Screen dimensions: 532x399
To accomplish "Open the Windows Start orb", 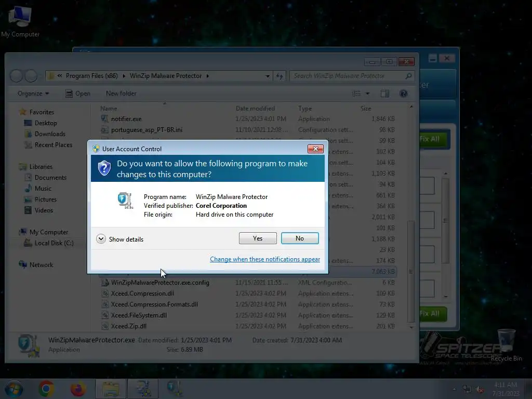I will pyautogui.click(x=14, y=389).
